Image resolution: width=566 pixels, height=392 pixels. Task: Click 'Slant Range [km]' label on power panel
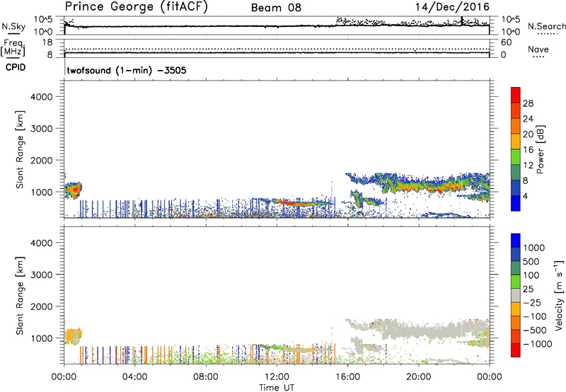click(x=20, y=149)
